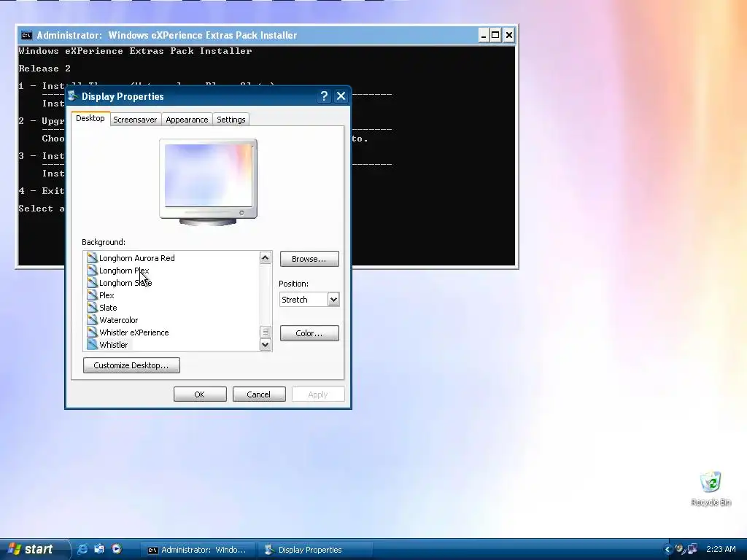
Task: Click the background list scroll up arrow
Action: pyautogui.click(x=266, y=258)
